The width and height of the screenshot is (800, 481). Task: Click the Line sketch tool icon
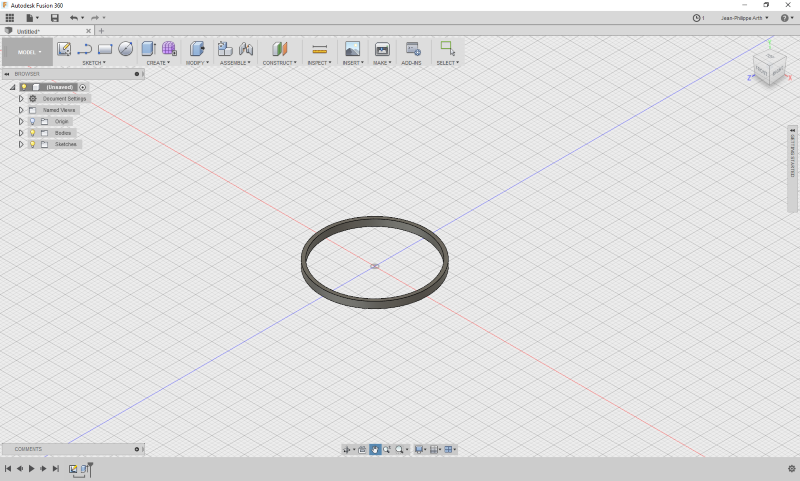click(85, 48)
